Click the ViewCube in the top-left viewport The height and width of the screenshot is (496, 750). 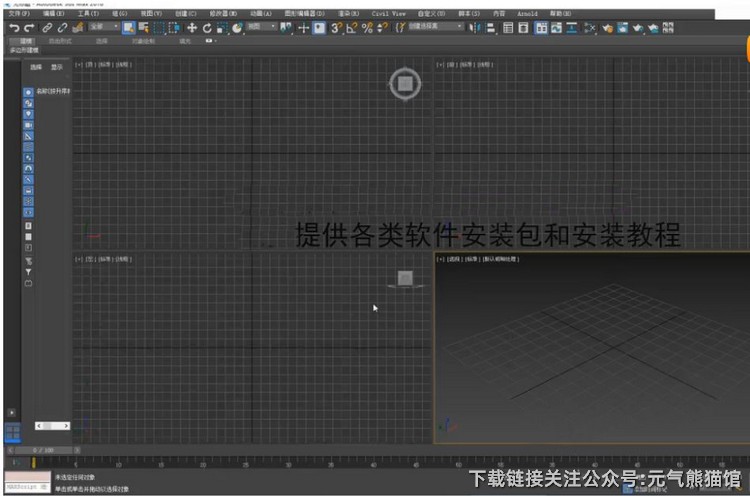pyautogui.click(x=404, y=84)
